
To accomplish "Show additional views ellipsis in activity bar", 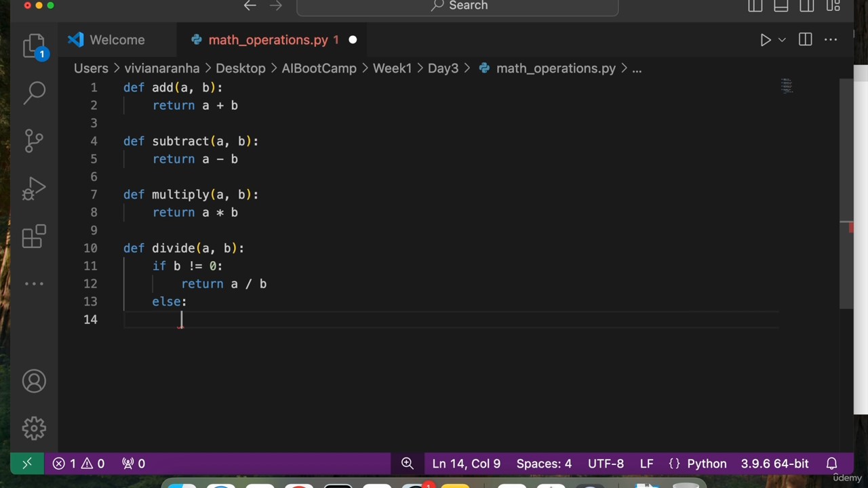I will (34, 284).
